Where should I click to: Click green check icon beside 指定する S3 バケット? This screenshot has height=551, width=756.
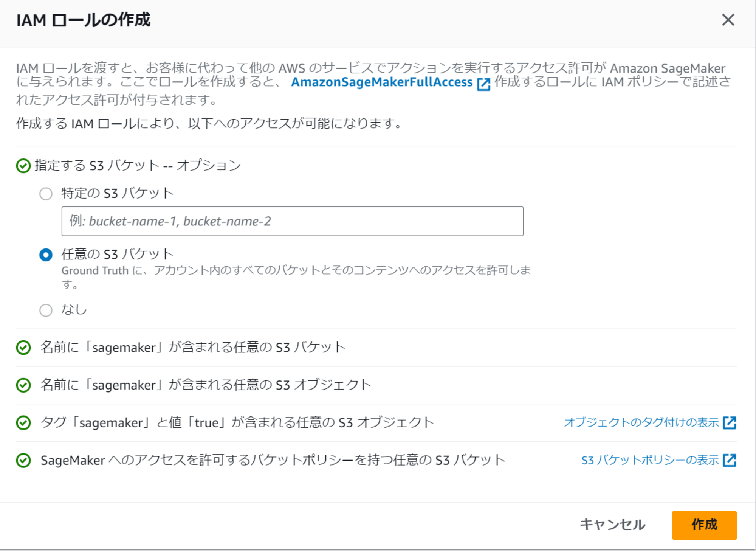point(23,166)
